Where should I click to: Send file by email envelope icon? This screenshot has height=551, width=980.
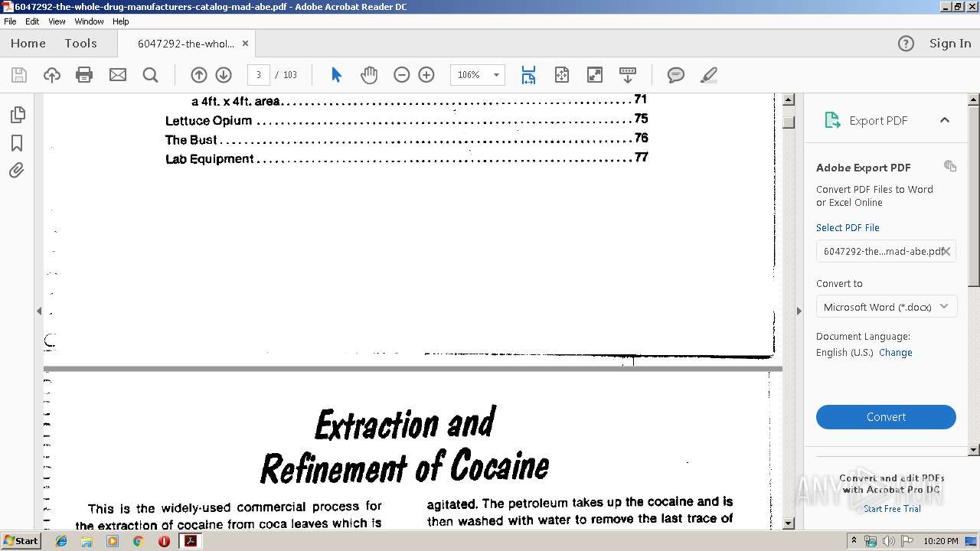coord(117,75)
